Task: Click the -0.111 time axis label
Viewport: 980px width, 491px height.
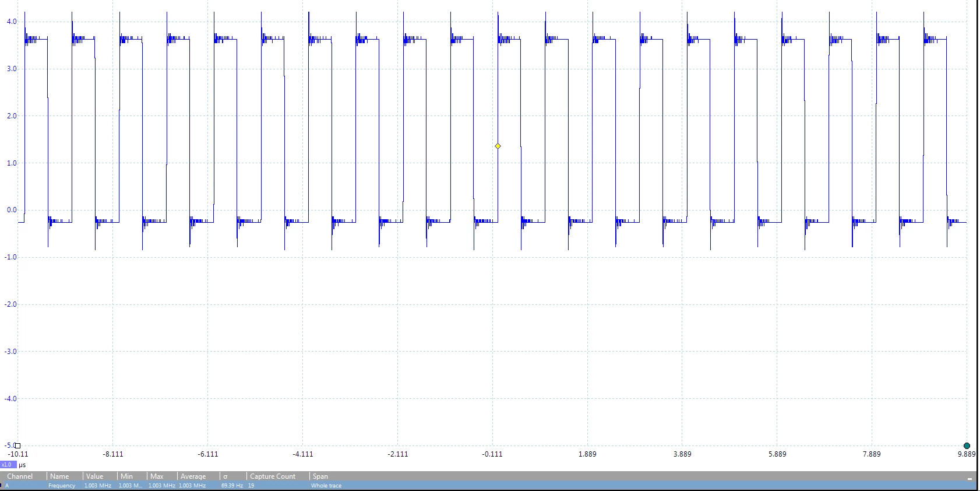Action: (492, 454)
